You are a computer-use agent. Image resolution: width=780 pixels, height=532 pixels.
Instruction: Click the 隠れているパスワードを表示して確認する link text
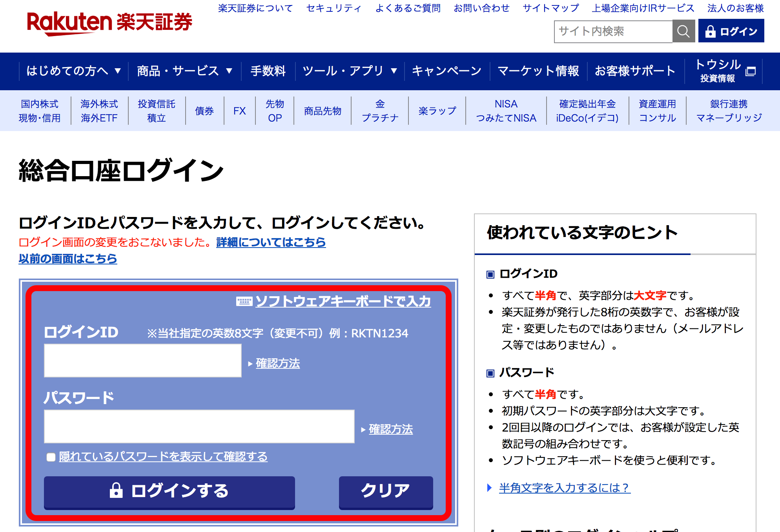(163, 457)
